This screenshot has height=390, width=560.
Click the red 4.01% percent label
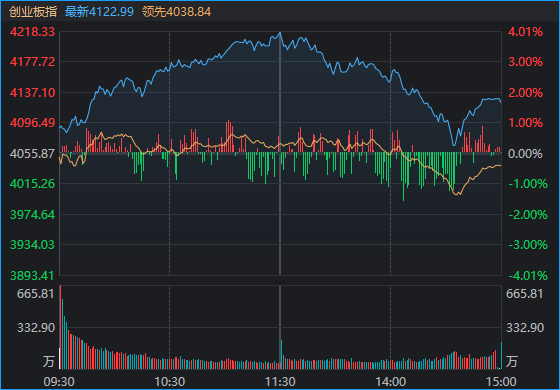tap(525, 32)
